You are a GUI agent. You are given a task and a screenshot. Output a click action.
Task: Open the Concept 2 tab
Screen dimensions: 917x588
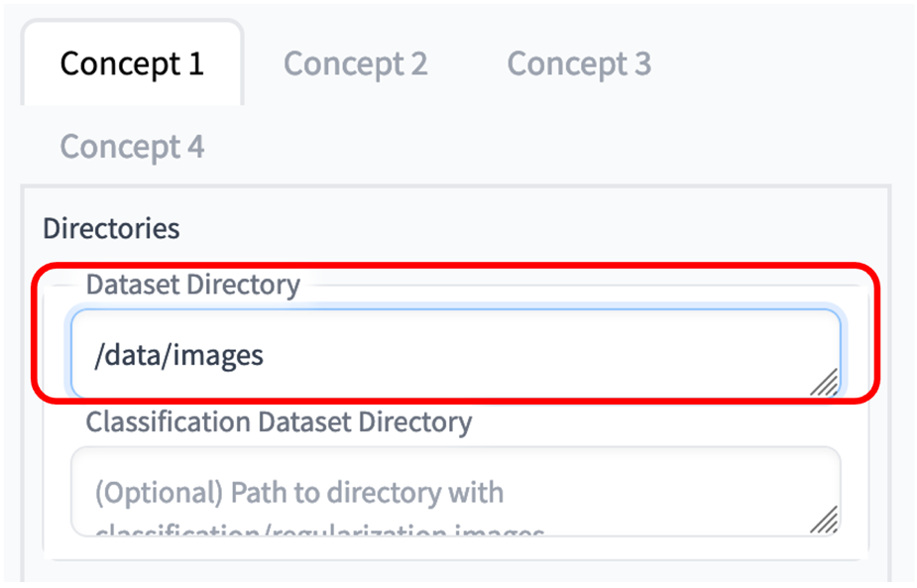coord(355,64)
